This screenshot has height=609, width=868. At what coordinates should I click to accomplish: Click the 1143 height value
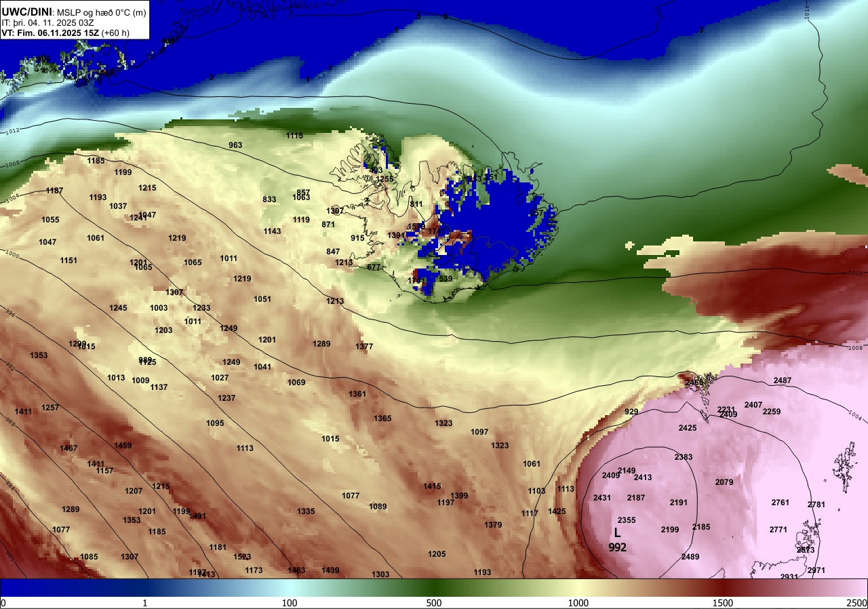(272, 231)
